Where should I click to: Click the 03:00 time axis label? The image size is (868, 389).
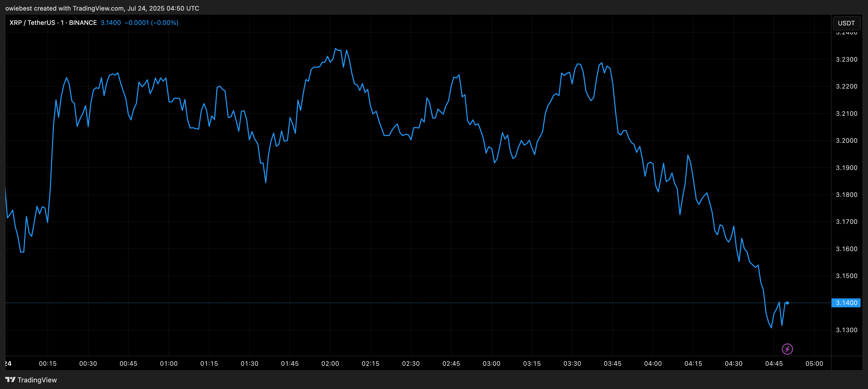(x=491, y=363)
